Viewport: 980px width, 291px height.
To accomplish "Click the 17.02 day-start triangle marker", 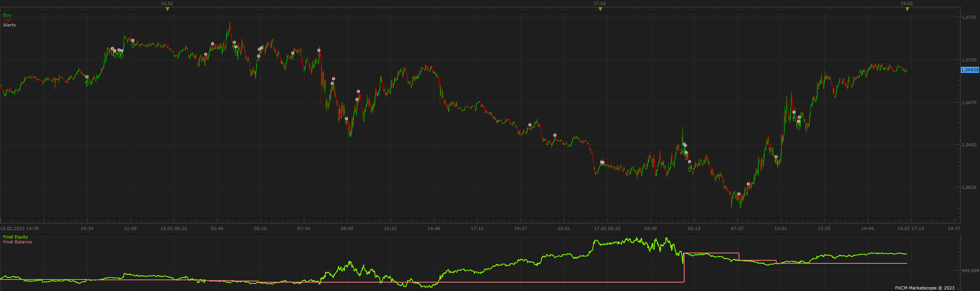I will pyautogui.click(x=600, y=9).
